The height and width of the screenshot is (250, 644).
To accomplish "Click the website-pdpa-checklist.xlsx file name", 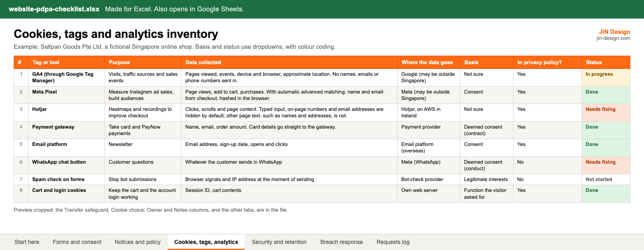I will coord(54,9).
